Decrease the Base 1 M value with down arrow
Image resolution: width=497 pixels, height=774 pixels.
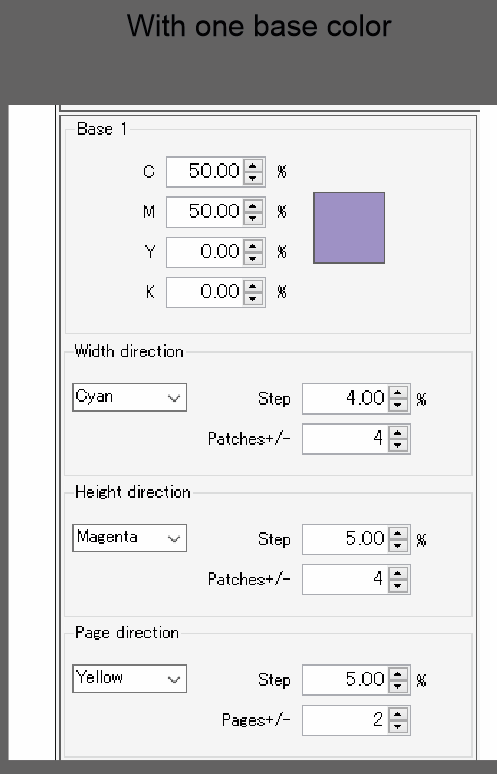[253, 218]
